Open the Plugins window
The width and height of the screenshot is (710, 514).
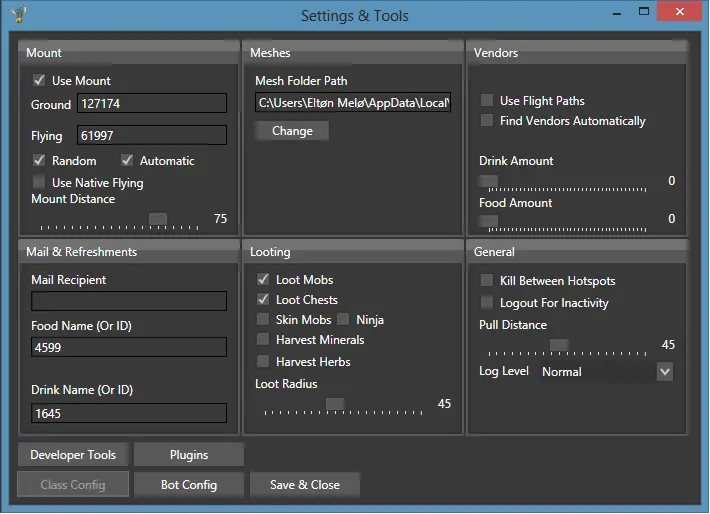(189, 455)
